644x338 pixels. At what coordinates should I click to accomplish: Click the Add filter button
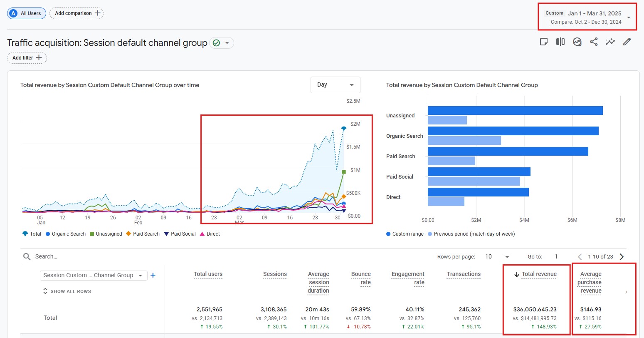(27, 58)
